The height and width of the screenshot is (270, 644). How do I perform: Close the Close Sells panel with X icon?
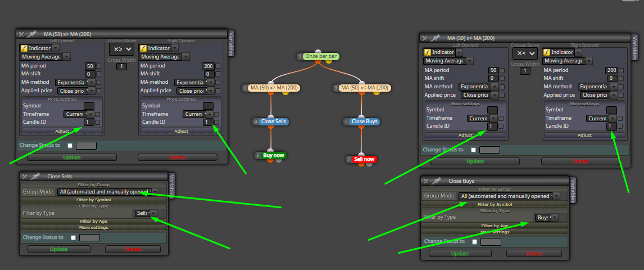tap(25, 177)
